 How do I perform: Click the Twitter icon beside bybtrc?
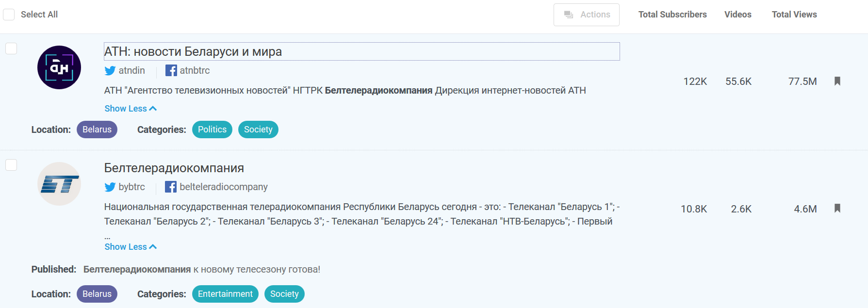coord(110,187)
